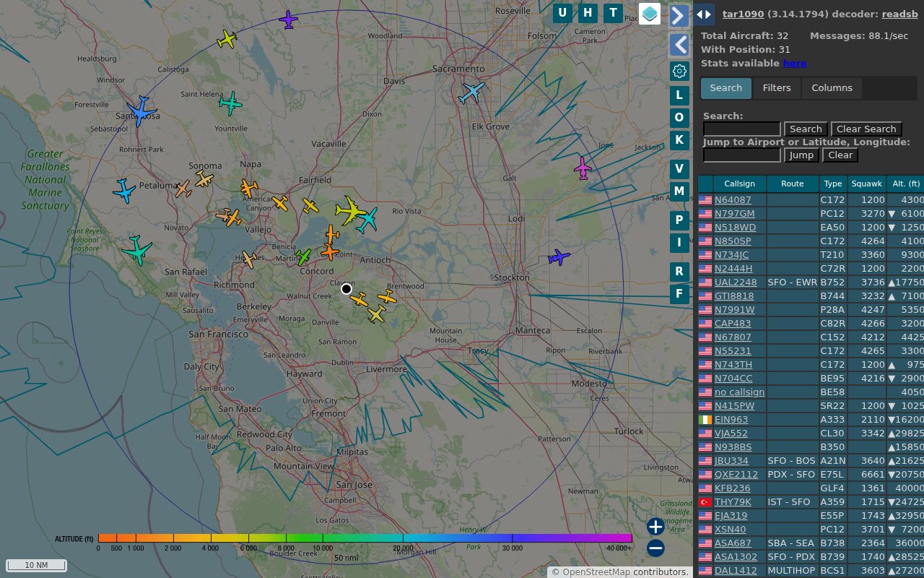The width and height of the screenshot is (924, 578).
Task: Toggle aircraft trails with the T button
Action: (613, 12)
